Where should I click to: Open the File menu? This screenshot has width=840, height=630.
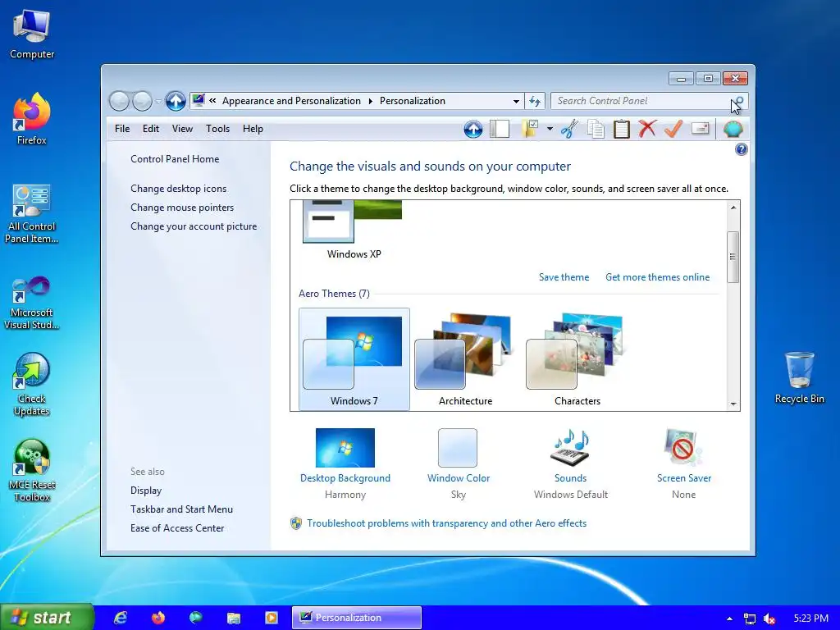(122, 129)
